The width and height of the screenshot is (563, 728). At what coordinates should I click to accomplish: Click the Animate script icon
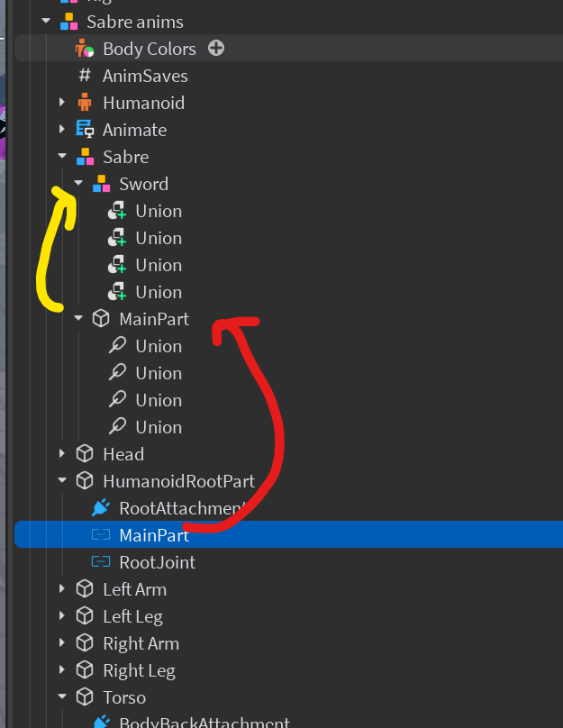coord(85,129)
